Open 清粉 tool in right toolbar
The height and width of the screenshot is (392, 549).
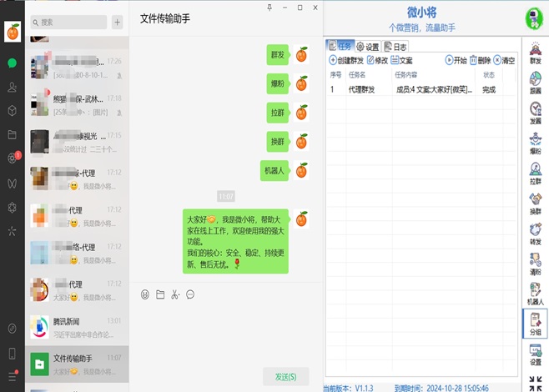[536, 264]
